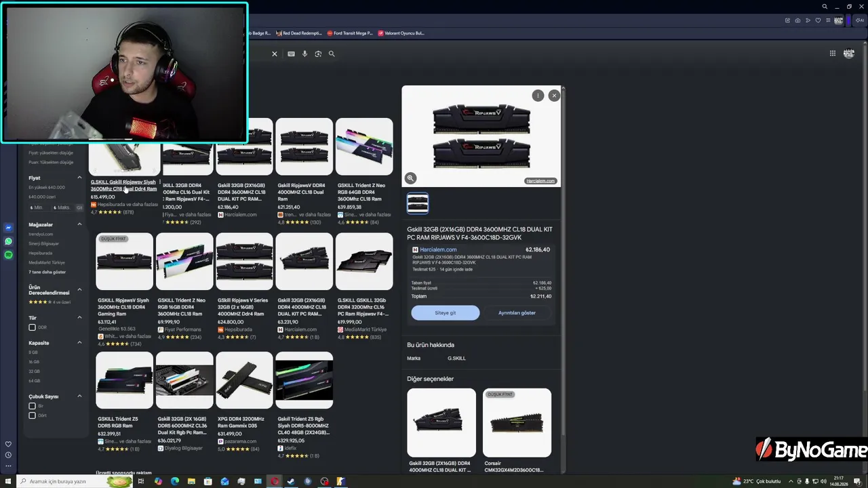Click the Windows taskbar search box

tap(75, 481)
